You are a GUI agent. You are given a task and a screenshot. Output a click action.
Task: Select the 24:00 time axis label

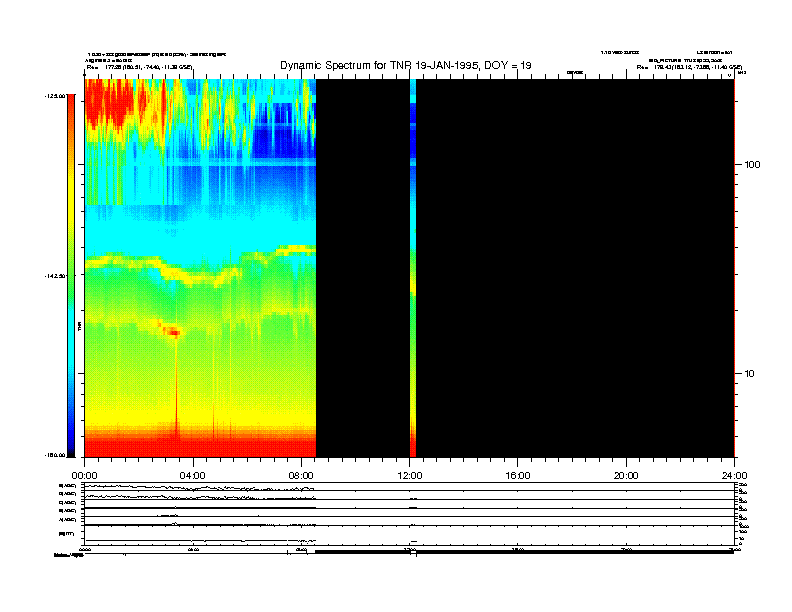[x=734, y=476]
